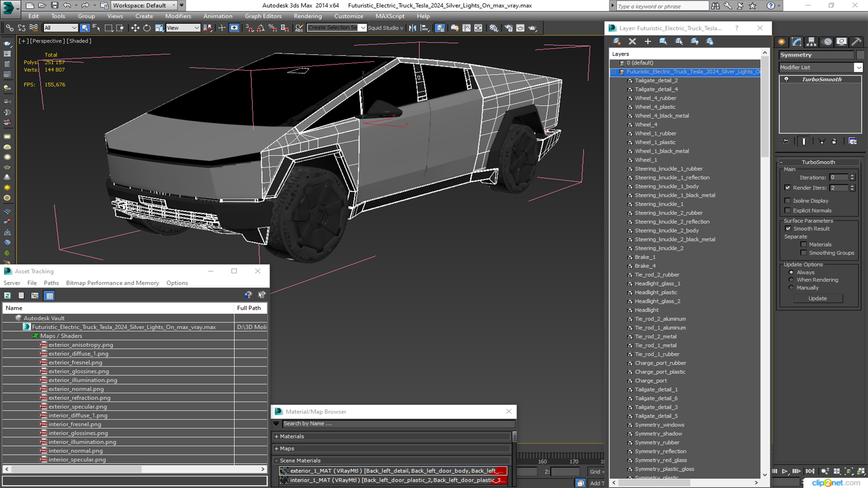Open the Graph Editors menu

point(263,16)
